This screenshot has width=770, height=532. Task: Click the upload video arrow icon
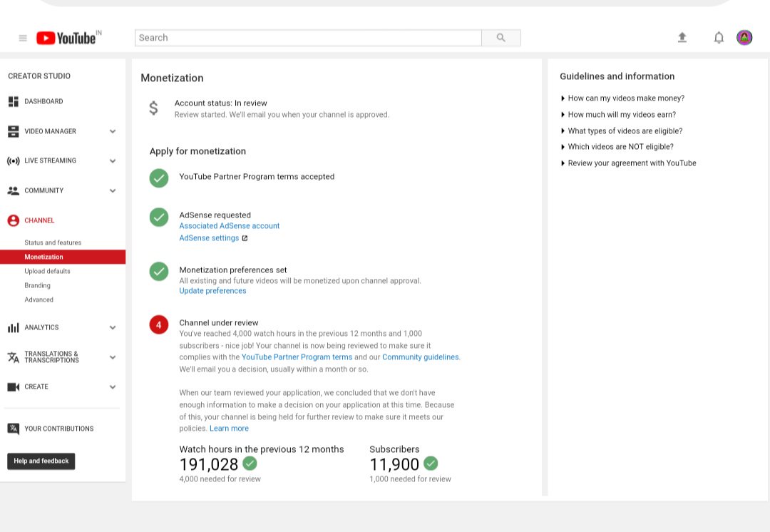[682, 37]
